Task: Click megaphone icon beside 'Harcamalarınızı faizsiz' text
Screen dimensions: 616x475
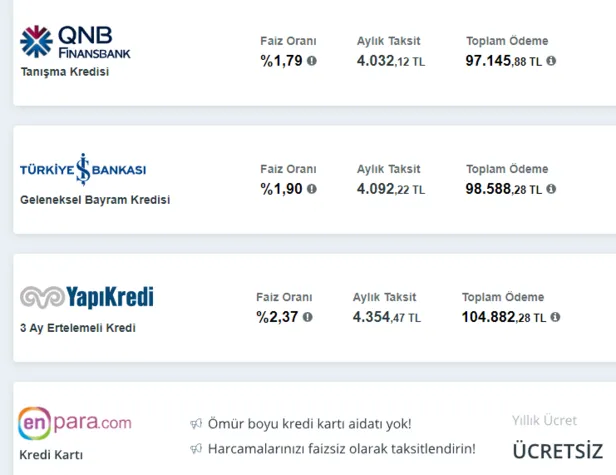Action: 196,448
